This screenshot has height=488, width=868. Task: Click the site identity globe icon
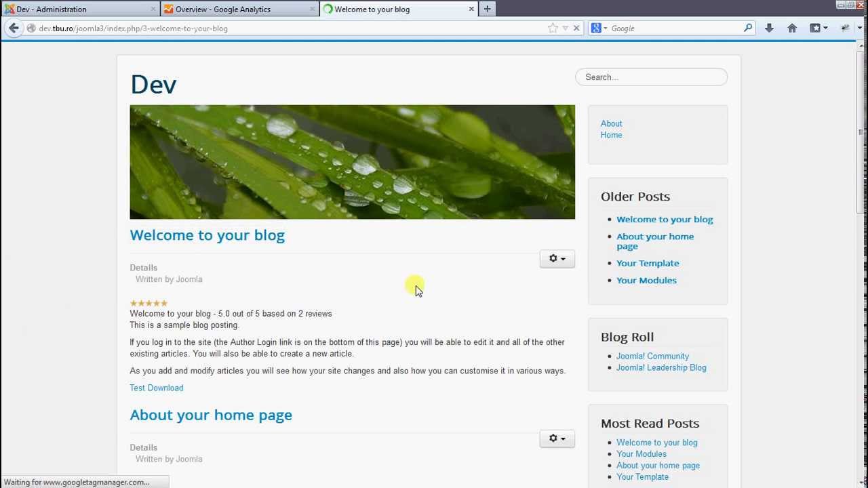[31, 28]
